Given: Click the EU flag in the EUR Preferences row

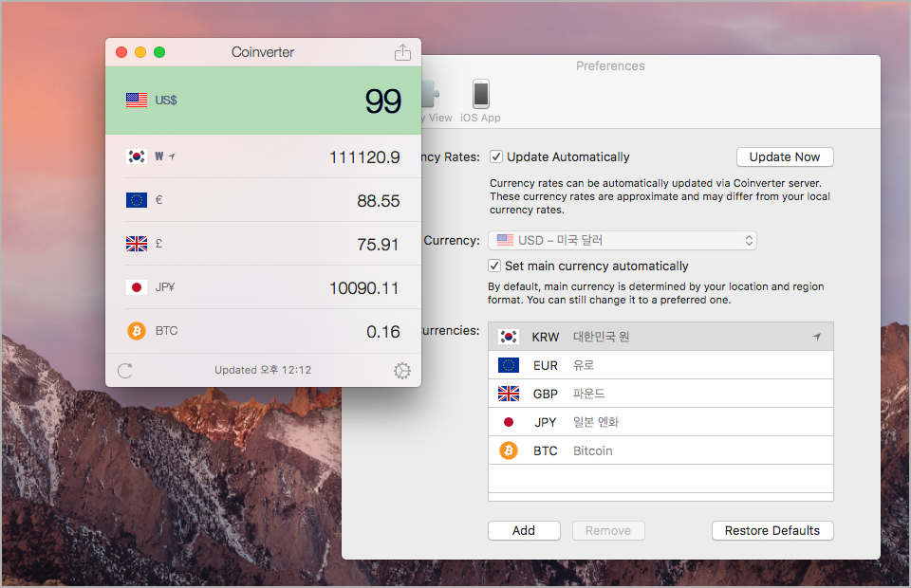Looking at the screenshot, I should pyautogui.click(x=509, y=365).
